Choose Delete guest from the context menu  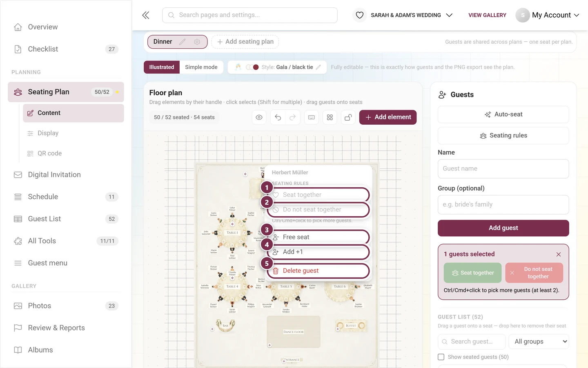(x=318, y=271)
